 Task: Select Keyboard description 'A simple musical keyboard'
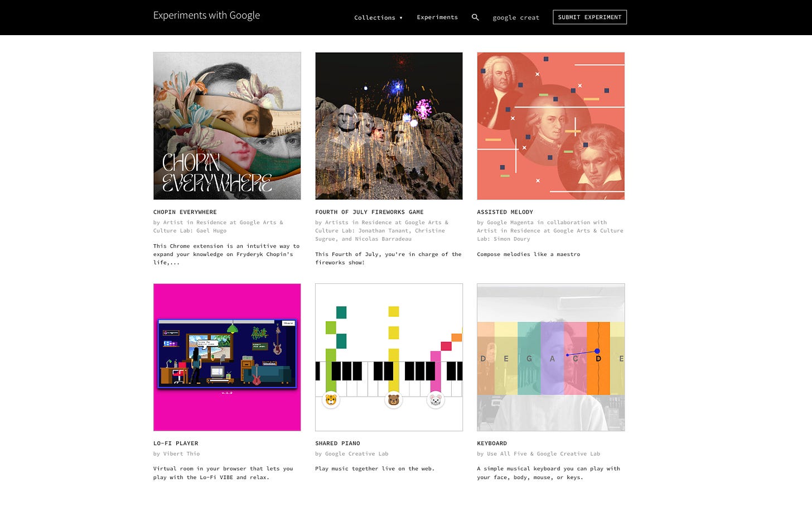pyautogui.click(x=548, y=473)
